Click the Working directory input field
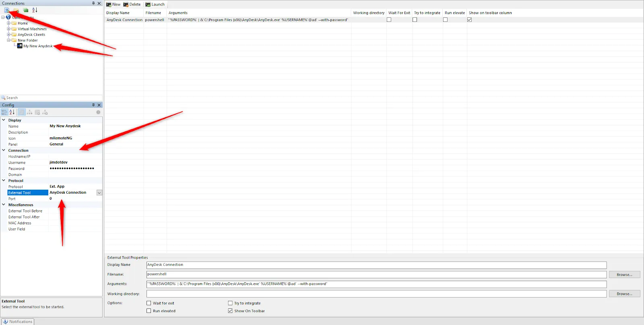This screenshot has height=325, width=644. tap(376, 294)
